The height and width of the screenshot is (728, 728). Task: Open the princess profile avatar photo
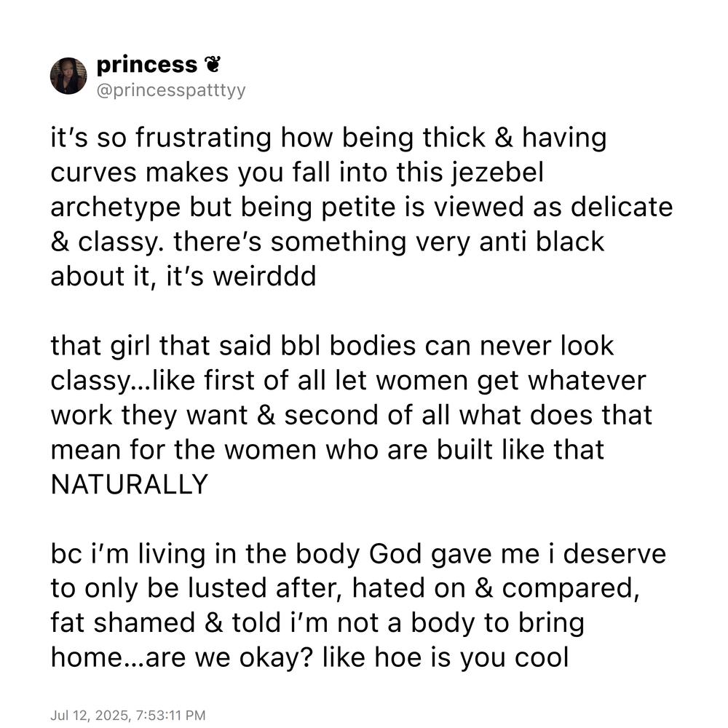tap(68, 76)
